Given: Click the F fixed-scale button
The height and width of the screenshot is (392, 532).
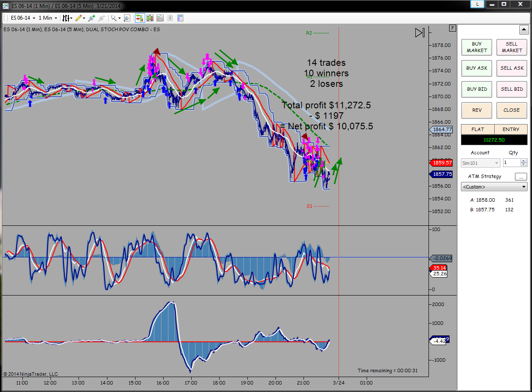Looking at the screenshot, I should [x=453, y=28].
